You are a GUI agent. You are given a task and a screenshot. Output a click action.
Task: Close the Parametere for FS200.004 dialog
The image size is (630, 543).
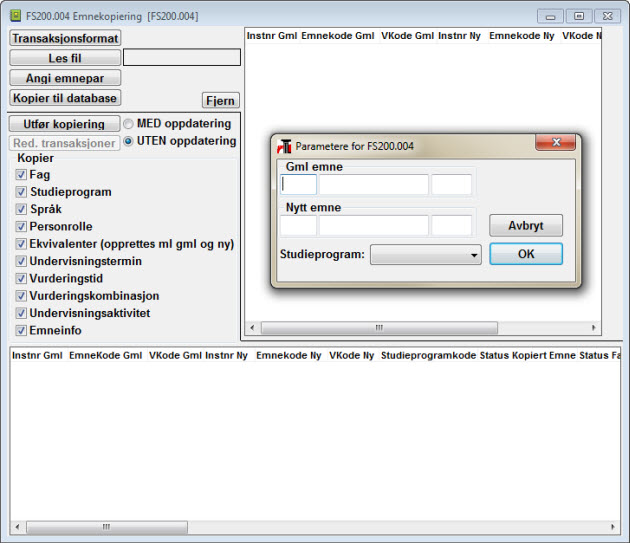556,142
